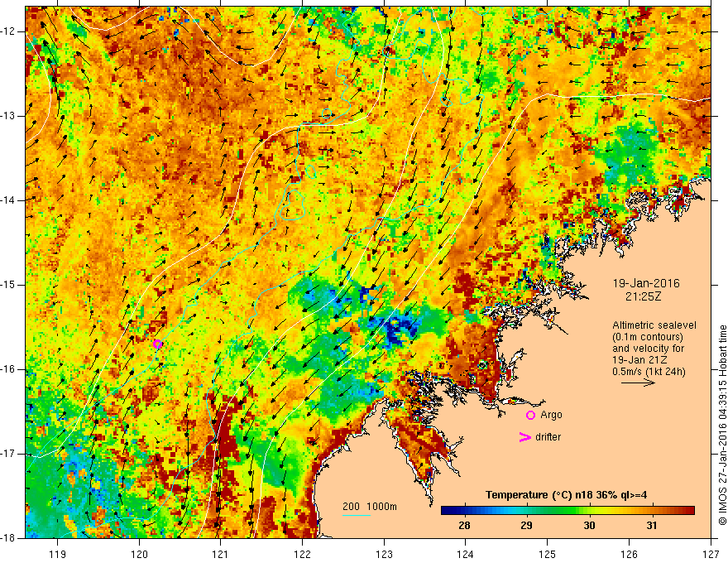
Task: Click the cyan 200m contour legend line
Action: [x=356, y=515]
